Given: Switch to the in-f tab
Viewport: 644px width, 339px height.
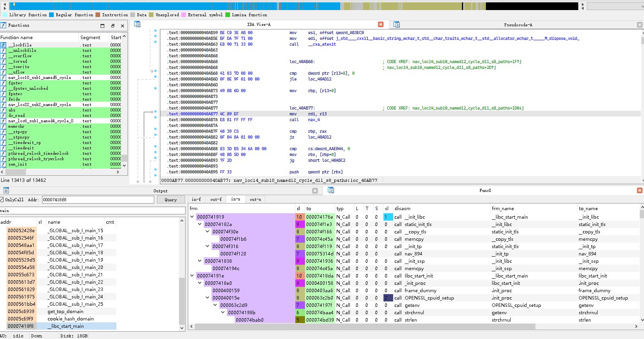Looking at the screenshot, I should pos(196,199).
